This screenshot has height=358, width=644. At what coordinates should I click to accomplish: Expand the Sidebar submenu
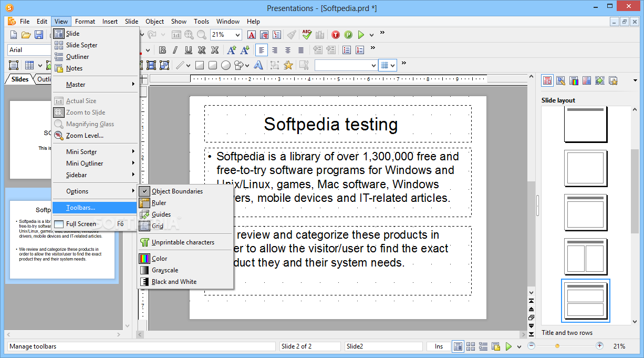95,175
